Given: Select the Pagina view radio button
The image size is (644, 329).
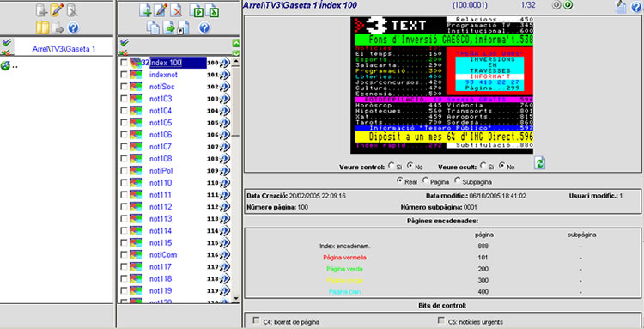Looking at the screenshot, I should pyautogui.click(x=425, y=180).
